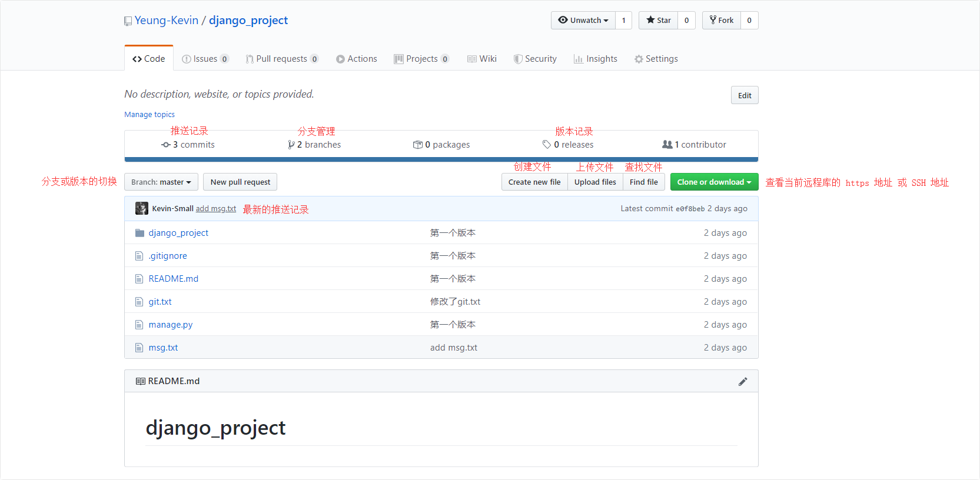Open the msg.txt file link

[163, 348]
